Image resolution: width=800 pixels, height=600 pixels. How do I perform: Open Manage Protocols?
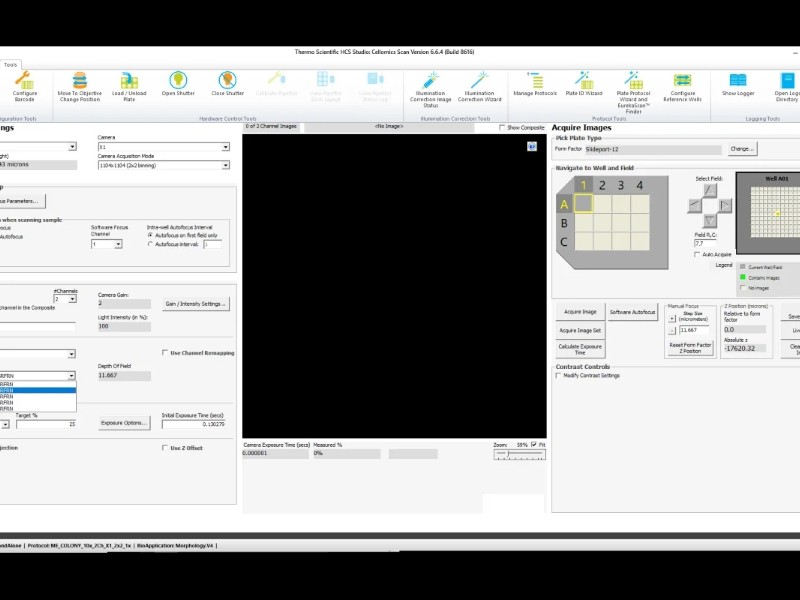click(x=535, y=84)
